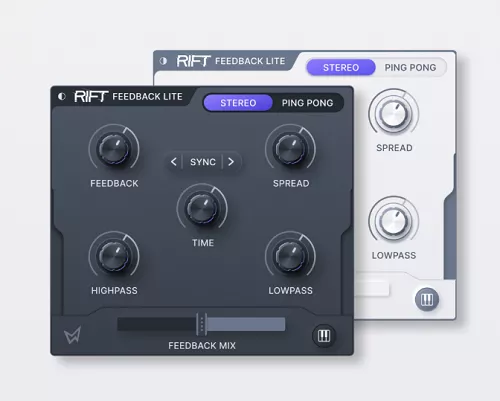
Task: Open keyboard icon button in light window
Action: 427,299
